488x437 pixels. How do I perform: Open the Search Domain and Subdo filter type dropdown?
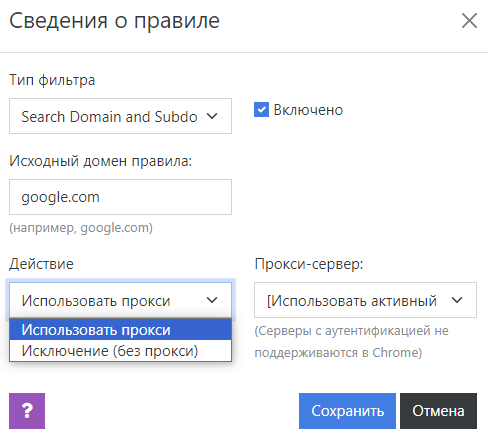tap(120, 116)
